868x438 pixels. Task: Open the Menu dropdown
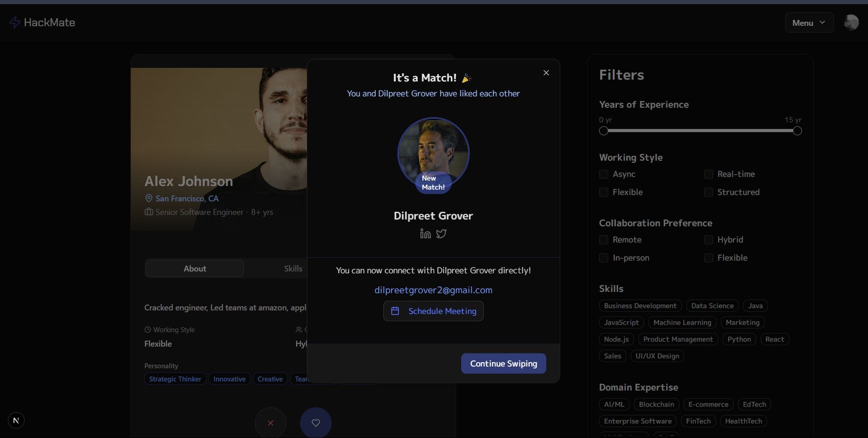tap(809, 22)
